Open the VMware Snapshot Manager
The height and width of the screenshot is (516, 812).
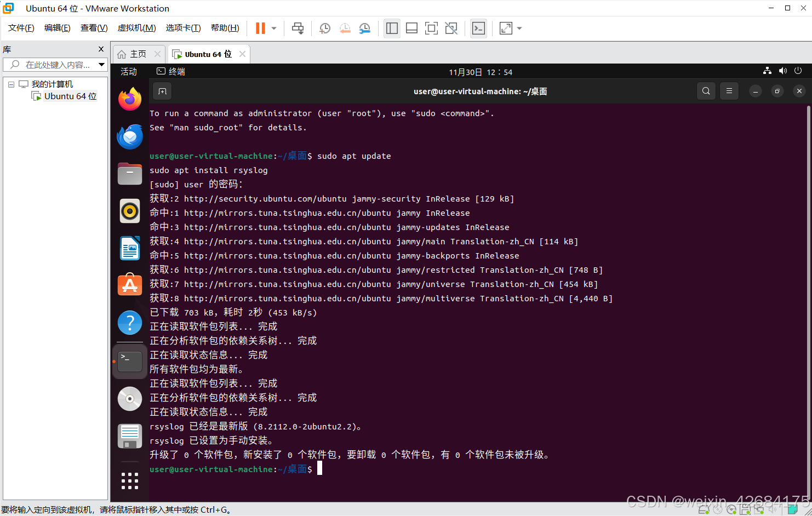pyautogui.click(x=364, y=28)
